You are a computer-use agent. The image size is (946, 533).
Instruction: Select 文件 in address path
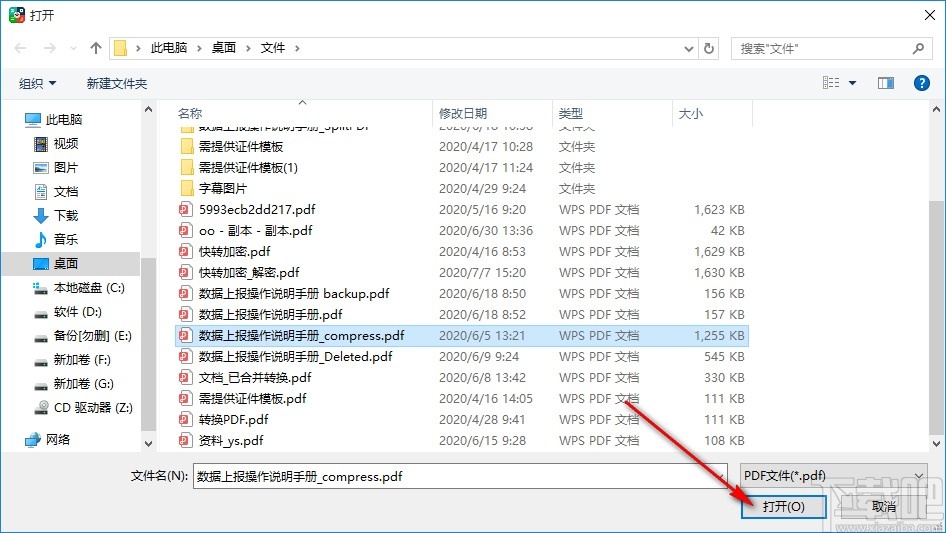pyautogui.click(x=273, y=48)
